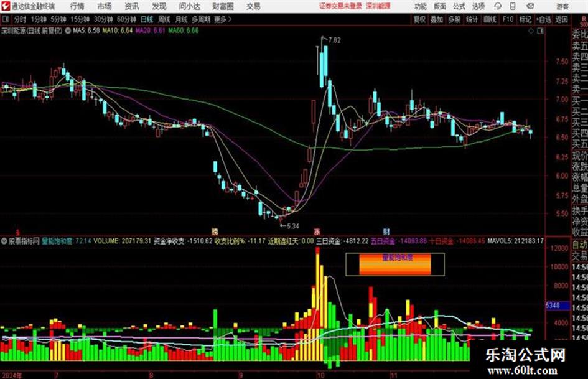Click the 5.34 low price annotation
The image size is (588, 379).
(x=292, y=226)
